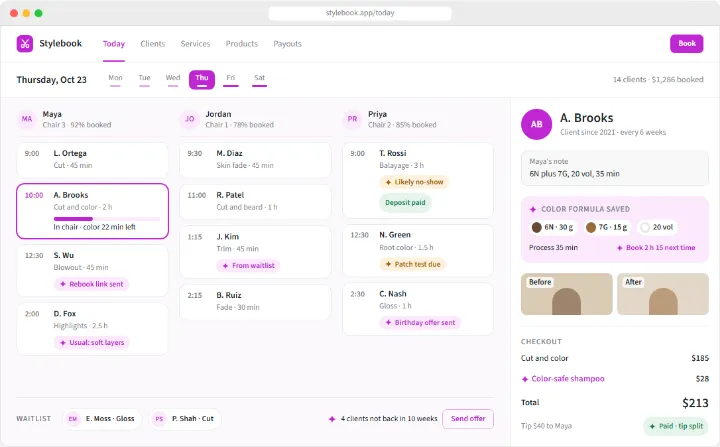Image resolution: width=720 pixels, height=447 pixels.
Task: Open the Clients tab
Action: (x=152, y=44)
